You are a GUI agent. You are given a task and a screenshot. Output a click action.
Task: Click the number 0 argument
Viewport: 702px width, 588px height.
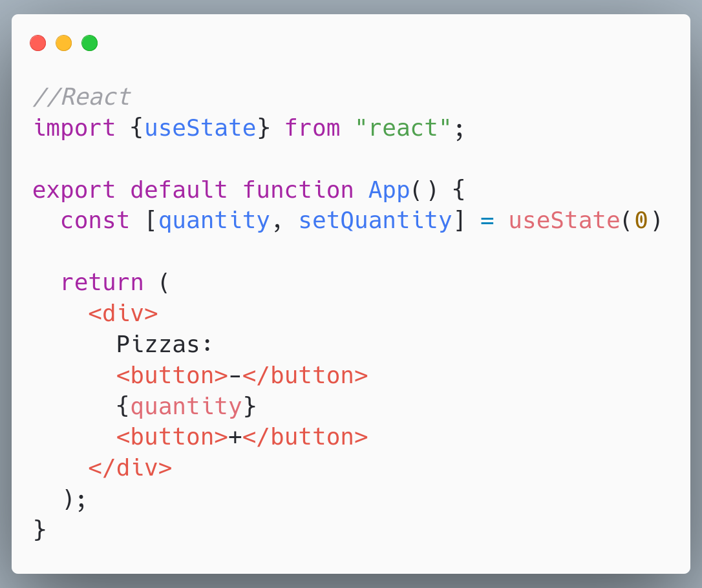(x=641, y=220)
